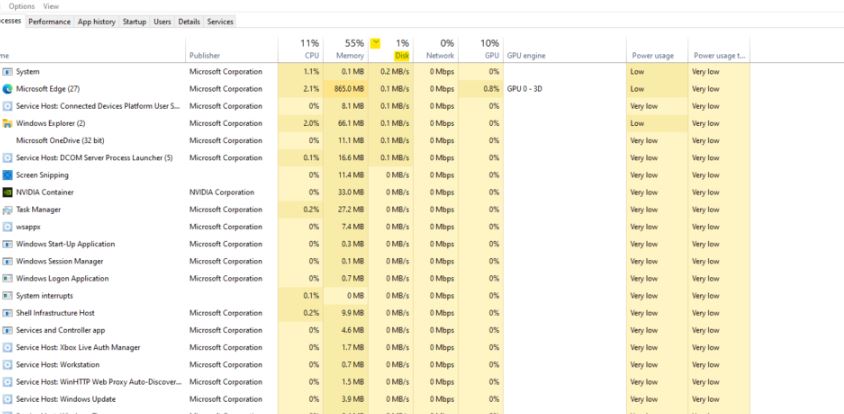The image size is (844, 414).
Task: Click the Service Host: Windows Update icon
Action: [x=7, y=399]
